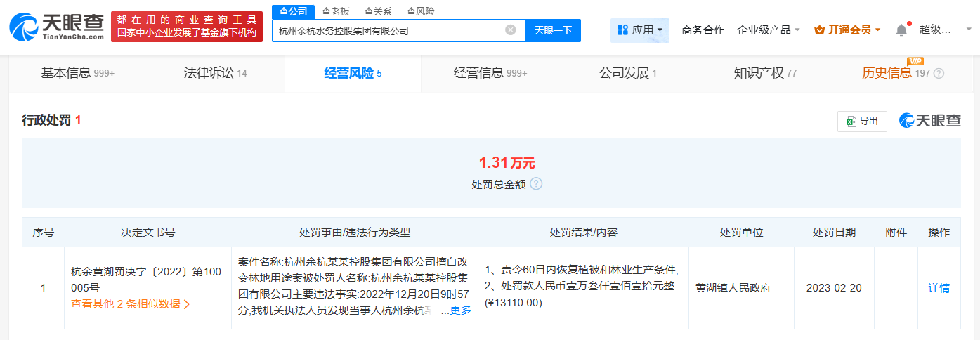
Task: Switch to the 经营风险 tab
Action: [x=353, y=73]
